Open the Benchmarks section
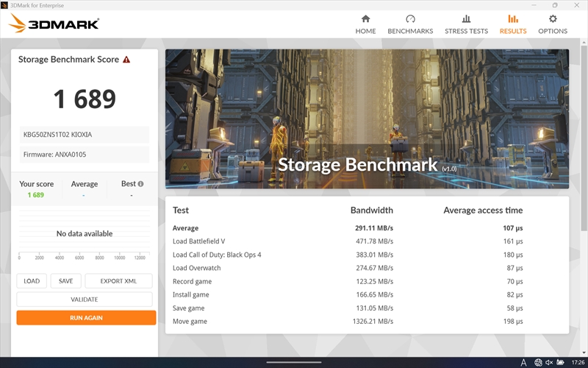Screen dimensions: 588x368 (x=410, y=24)
